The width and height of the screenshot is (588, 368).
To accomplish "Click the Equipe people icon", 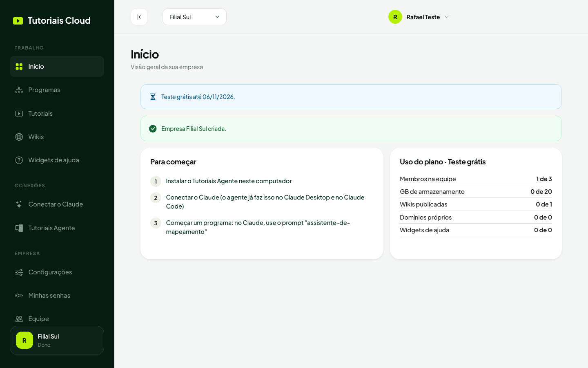I will [19, 319].
